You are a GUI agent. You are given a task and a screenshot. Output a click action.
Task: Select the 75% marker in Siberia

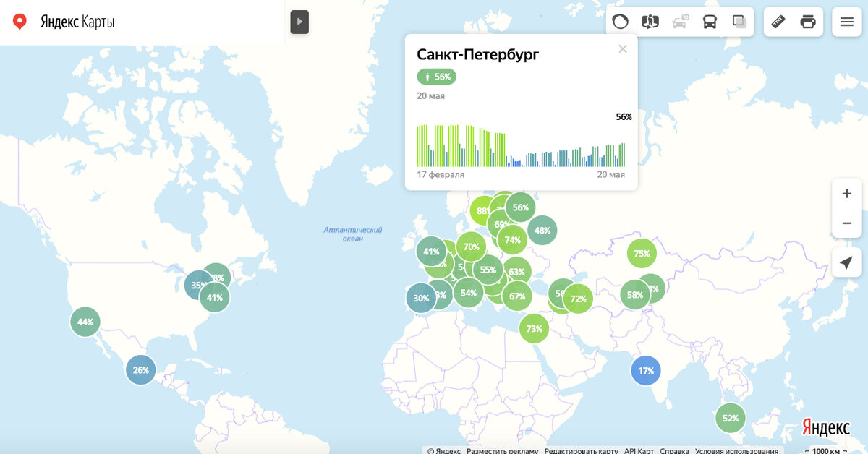642,254
